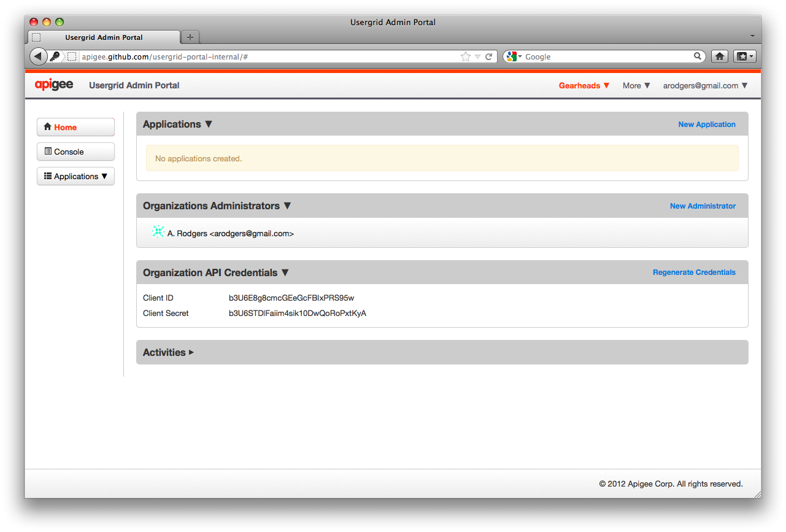Click the apigee logo
Viewport: 786px width, 532px height.
point(54,85)
